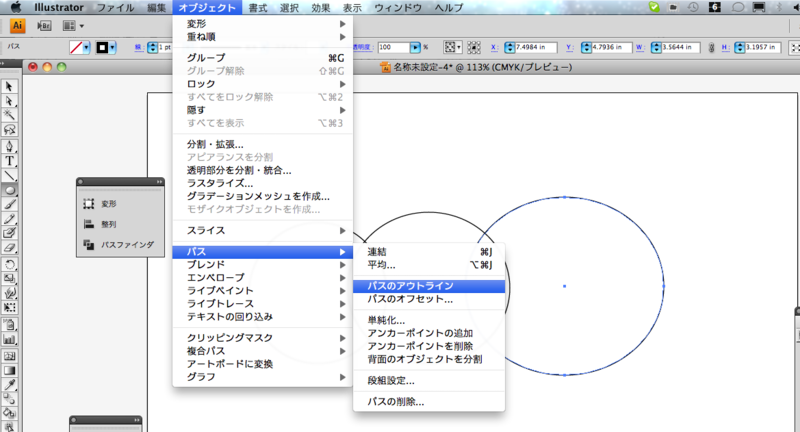Select the Symbol Sprayer tool
This screenshot has height=432, width=800.
[x=9, y=324]
